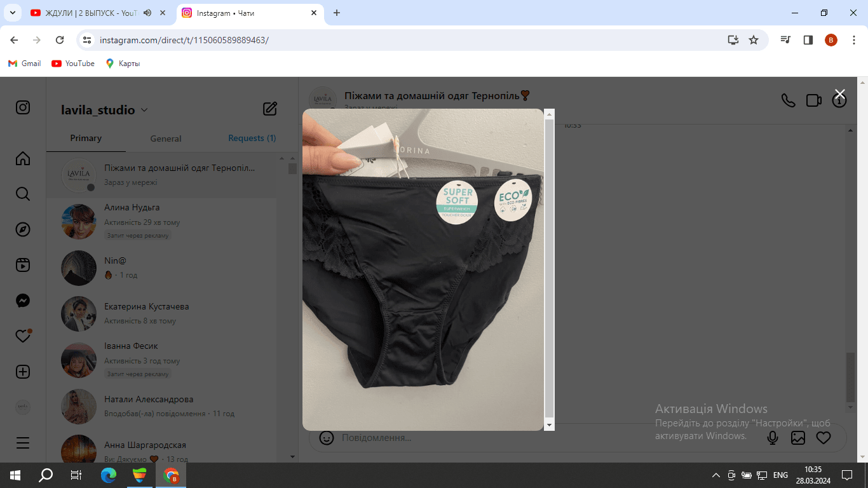Open profile avatar in the sidebar
868x488 pixels.
(23, 407)
